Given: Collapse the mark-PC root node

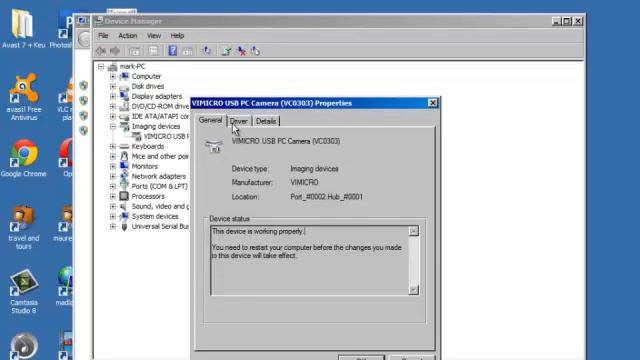Looking at the screenshot, I should (101, 67).
